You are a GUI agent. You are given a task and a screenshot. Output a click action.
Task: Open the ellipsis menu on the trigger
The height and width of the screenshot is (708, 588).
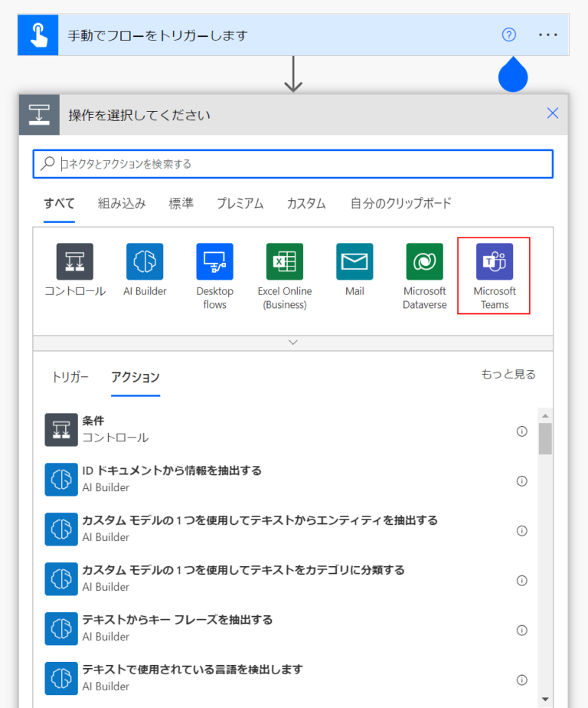pyautogui.click(x=548, y=34)
